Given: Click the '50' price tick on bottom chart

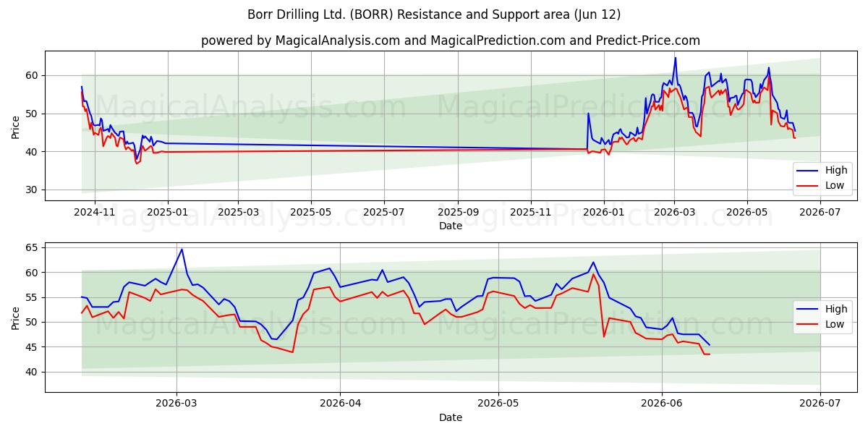Looking at the screenshot, I should 33,322.
